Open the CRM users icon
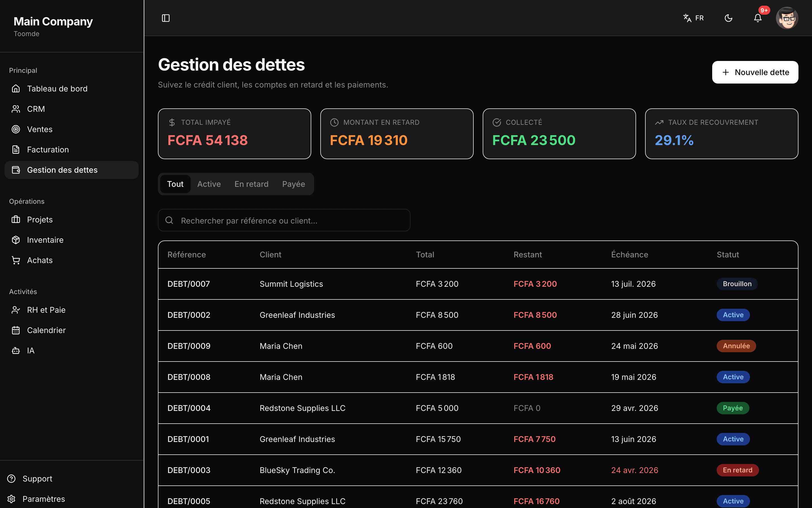This screenshot has height=508, width=812. click(16, 109)
